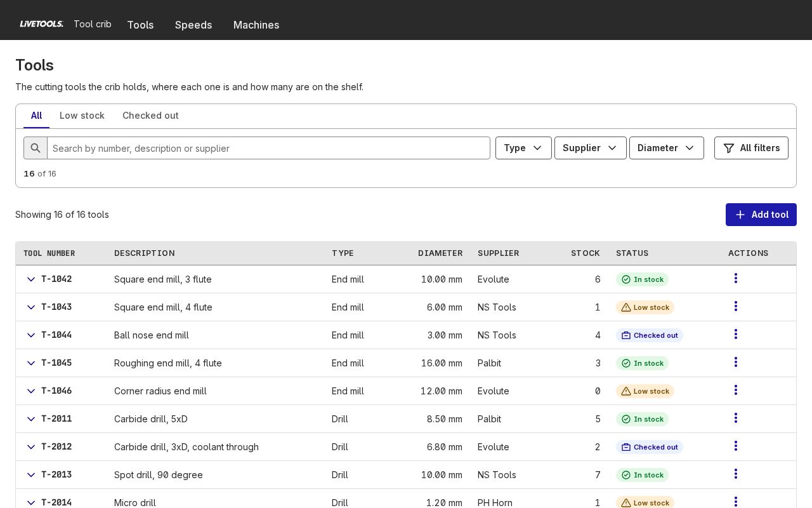Open actions menu for T-2013
The image size is (812, 508).
735,474
